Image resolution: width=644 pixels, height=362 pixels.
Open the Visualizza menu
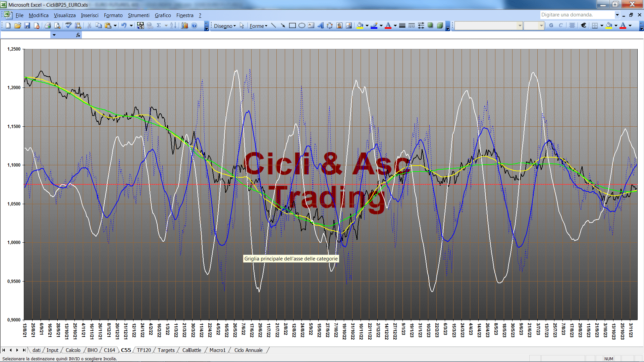click(x=65, y=15)
